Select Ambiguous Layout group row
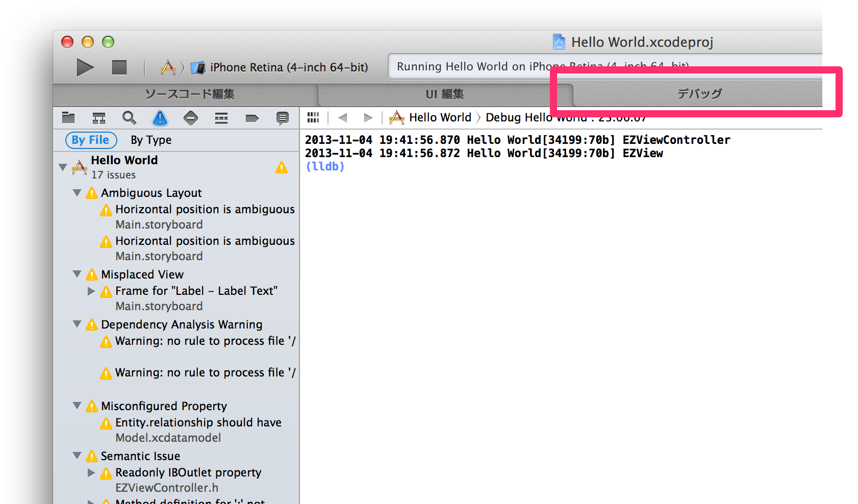This screenshot has height=504, width=858. coord(176,193)
